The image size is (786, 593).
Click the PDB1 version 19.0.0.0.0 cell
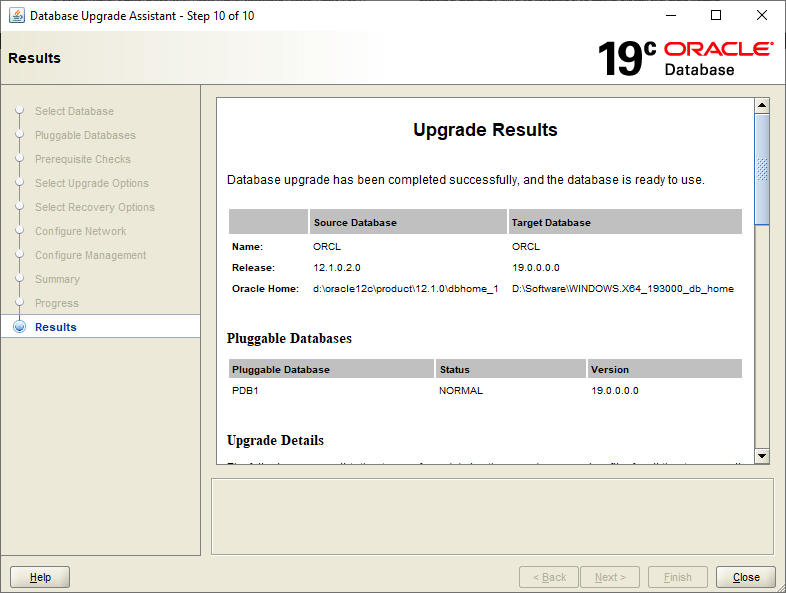(x=615, y=390)
